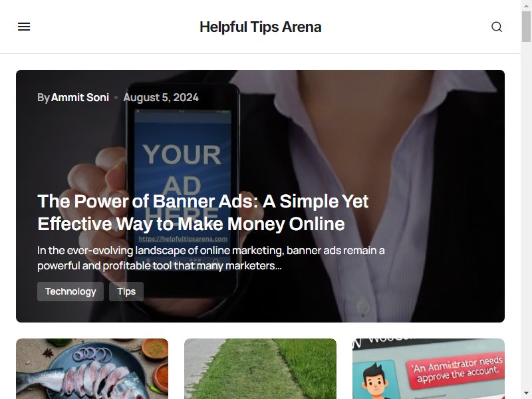
Task: Open the hamburger menu icon
Action: tap(24, 27)
